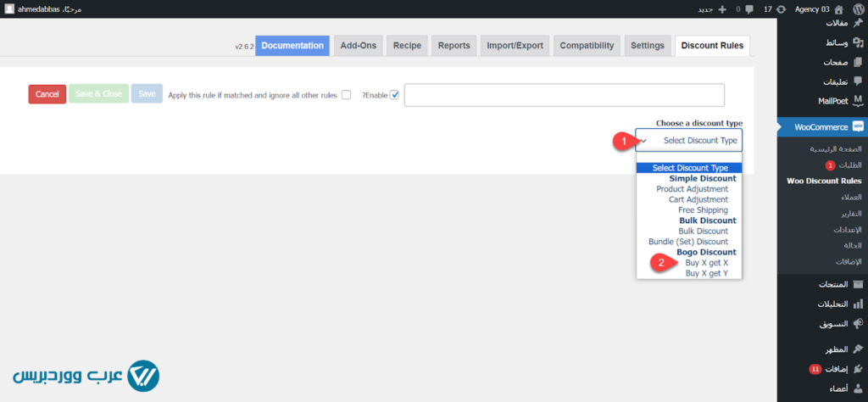Open the جديد new content menu
The width and height of the screenshot is (868, 402).
pos(704,9)
